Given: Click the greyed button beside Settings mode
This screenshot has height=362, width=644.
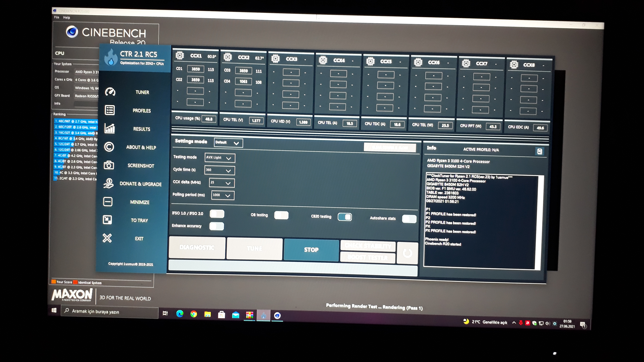Looking at the screenshot, I should (x=390, y=147).
